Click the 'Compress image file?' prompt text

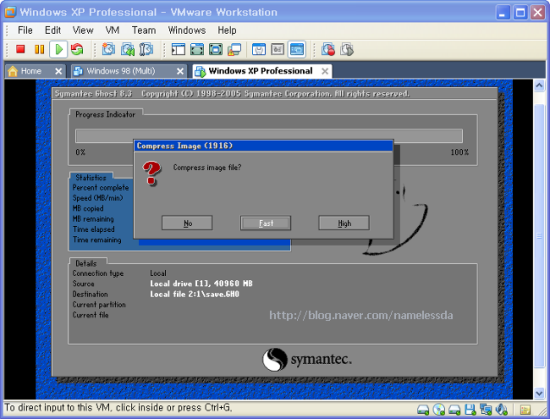(207, 168)
